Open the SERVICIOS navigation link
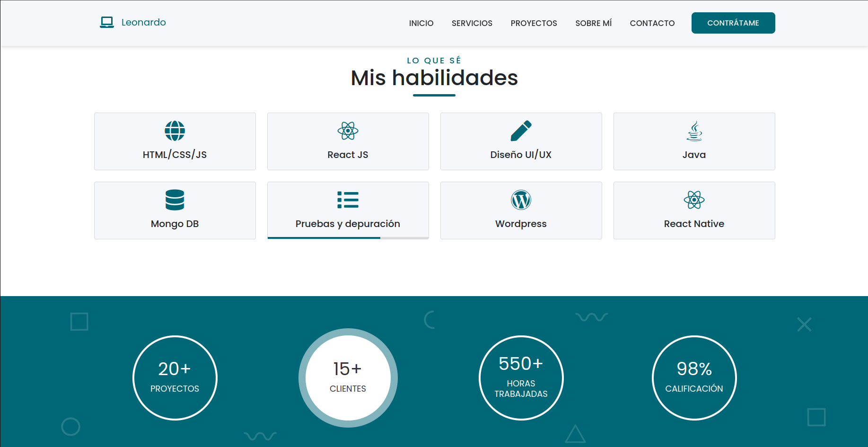Viewport: 868px width, 447px height. point(472,23)
